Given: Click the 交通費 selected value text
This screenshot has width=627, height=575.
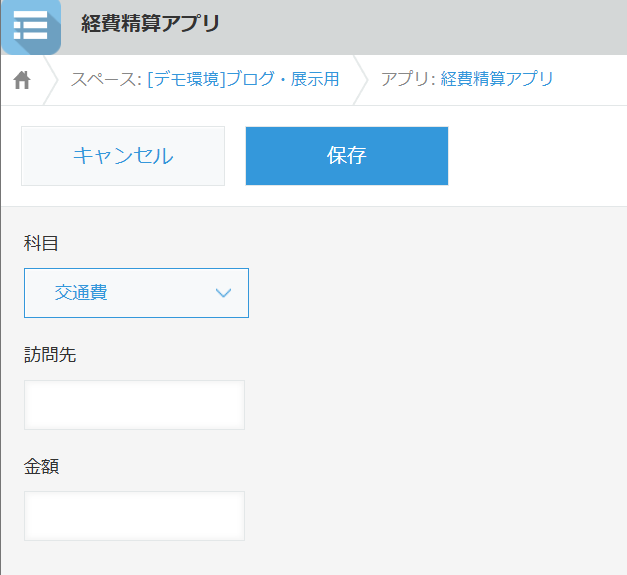Looking at the screenshot, I should [x=81, y=293].
